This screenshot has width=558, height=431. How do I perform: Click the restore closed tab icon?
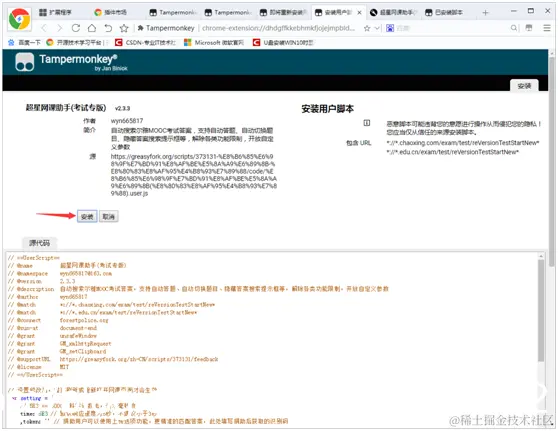(108, 28)
